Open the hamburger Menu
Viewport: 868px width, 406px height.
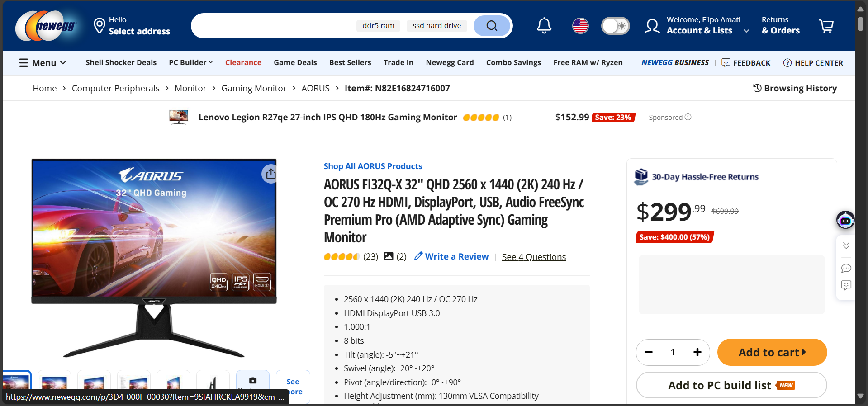[x=43, y=63]
